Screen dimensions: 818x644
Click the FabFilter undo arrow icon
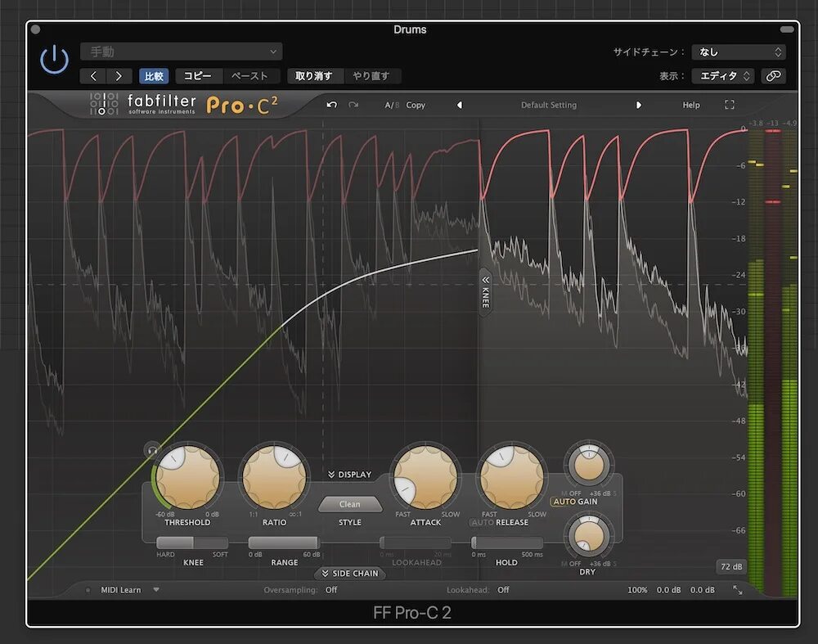coord(331,105)
